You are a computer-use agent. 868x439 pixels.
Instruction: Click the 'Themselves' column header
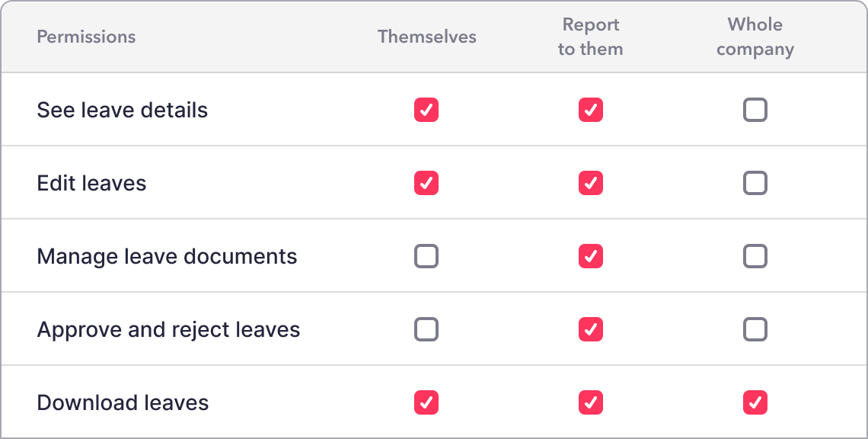426,36
